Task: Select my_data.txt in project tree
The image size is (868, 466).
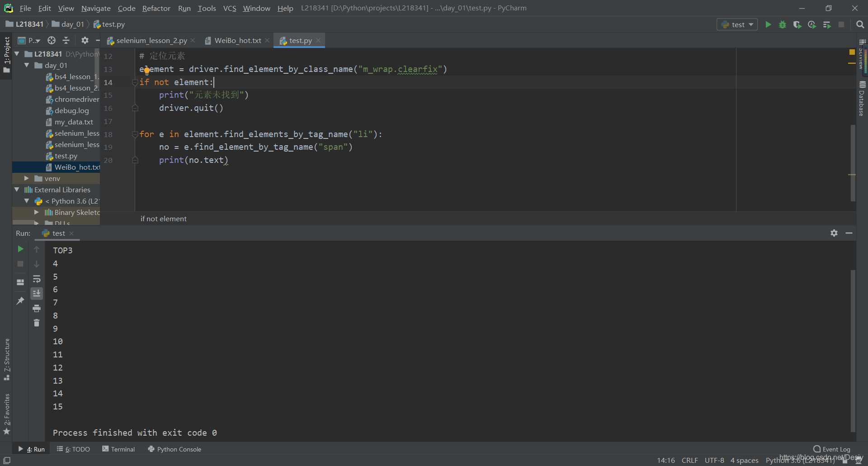Action: (74, 122)
